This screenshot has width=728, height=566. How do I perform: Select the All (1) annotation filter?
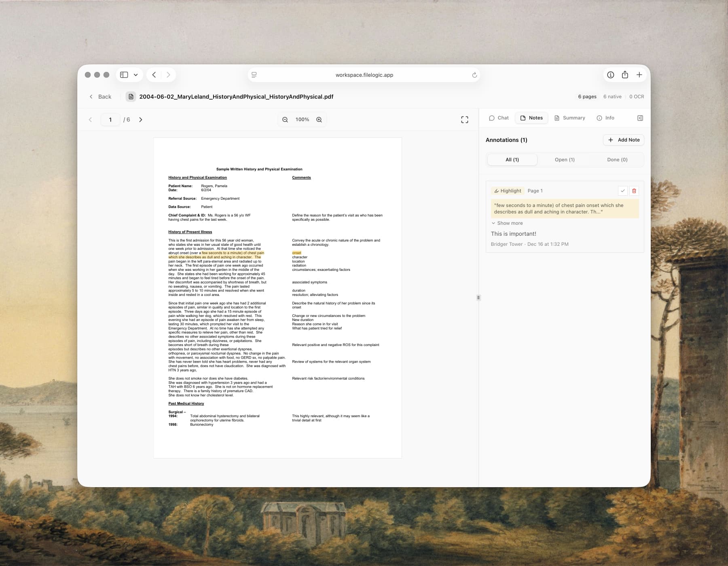[x=512, y=159]
